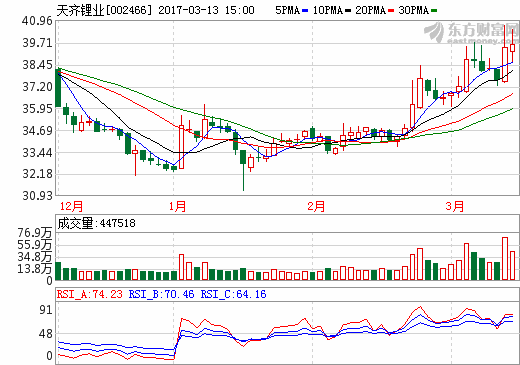520x365 pixels.
Task: Click the 30PMA legend label
Action: pyautogui.click(x=413, y=10)
